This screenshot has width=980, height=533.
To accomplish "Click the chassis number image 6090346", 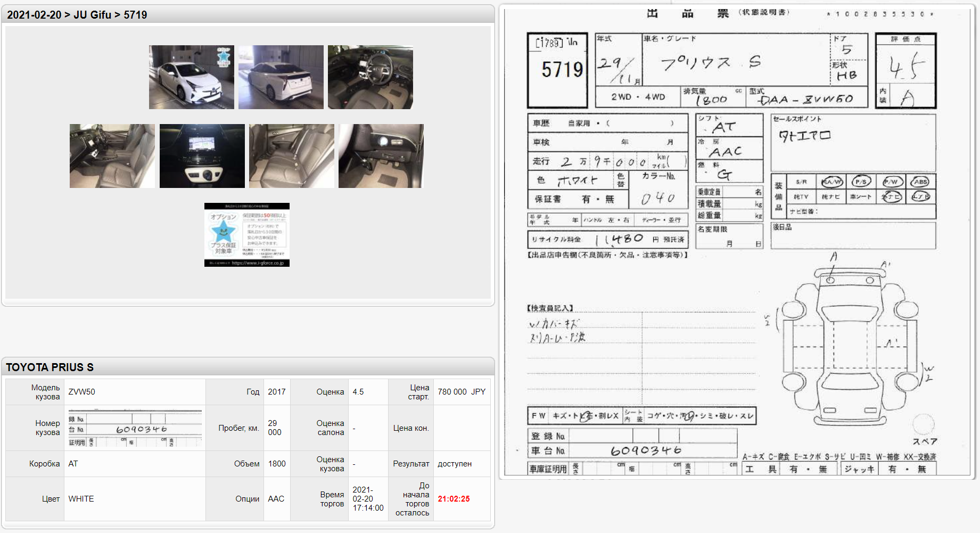I will 135,428.
